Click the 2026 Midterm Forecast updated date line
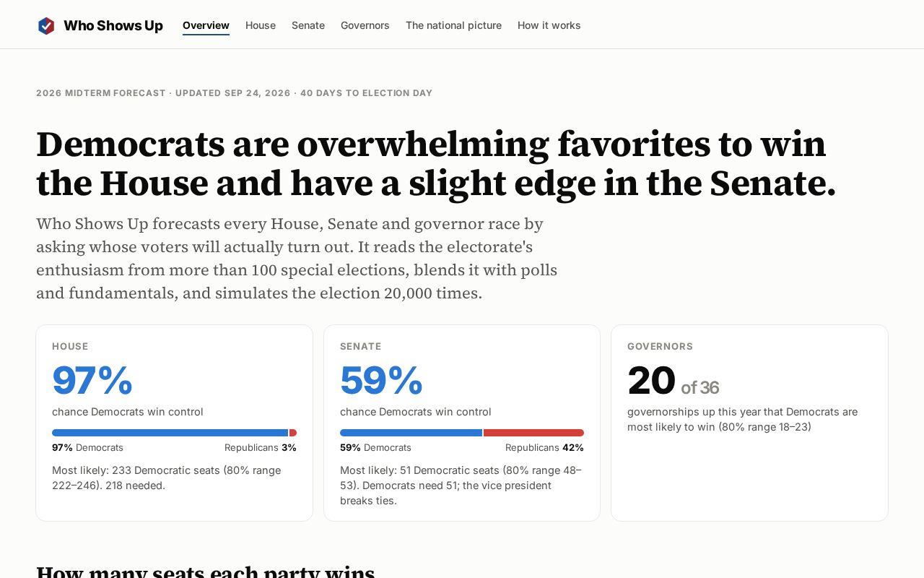The image size is (924, 578). [x=235, y=93]
